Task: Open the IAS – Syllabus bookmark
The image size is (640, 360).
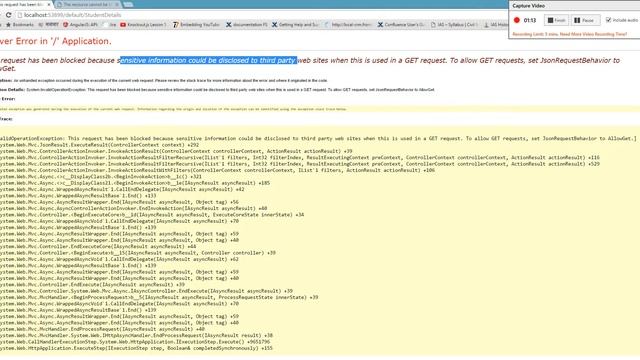Action: tap(454, 25)
